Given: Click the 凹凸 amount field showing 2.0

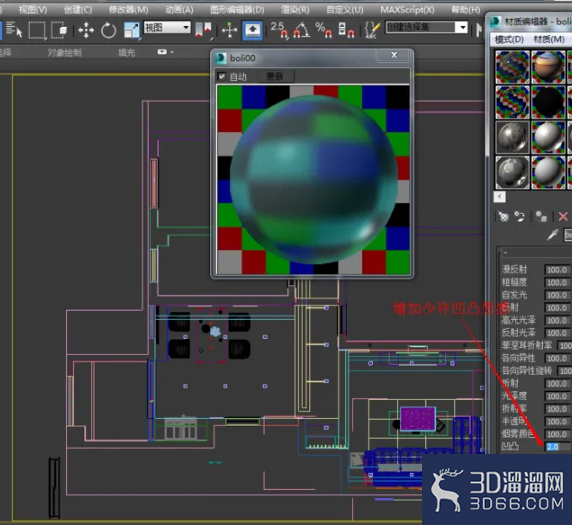Looking at the screenshot, I should [x=557, y=447].
